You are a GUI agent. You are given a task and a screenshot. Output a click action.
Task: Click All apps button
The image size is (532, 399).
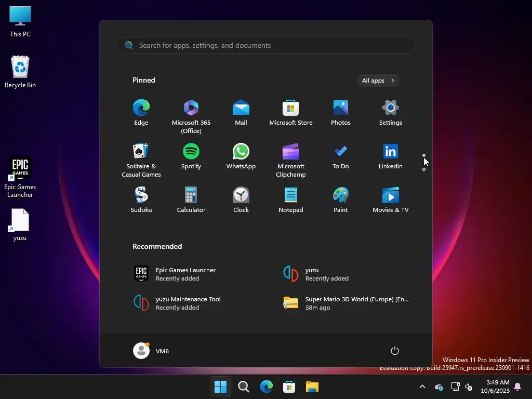(x=378, y=81)
